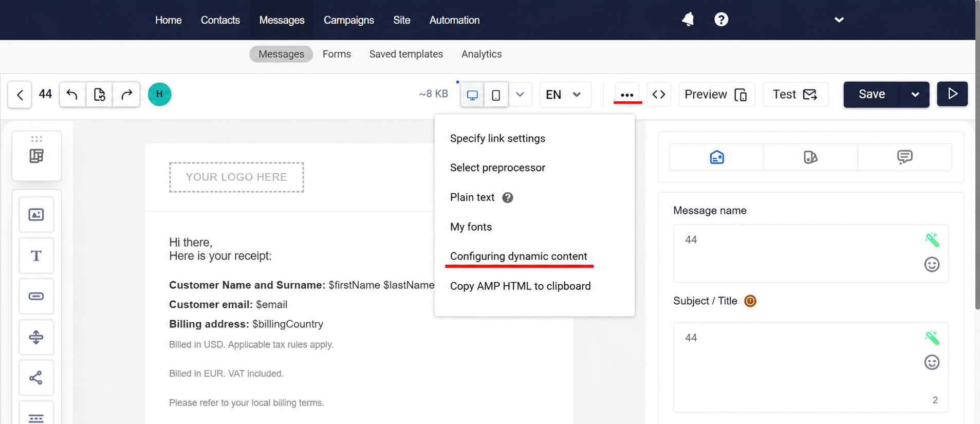980x424 pixels.
Task: Switch to mobile view mode
Action: 496,95
